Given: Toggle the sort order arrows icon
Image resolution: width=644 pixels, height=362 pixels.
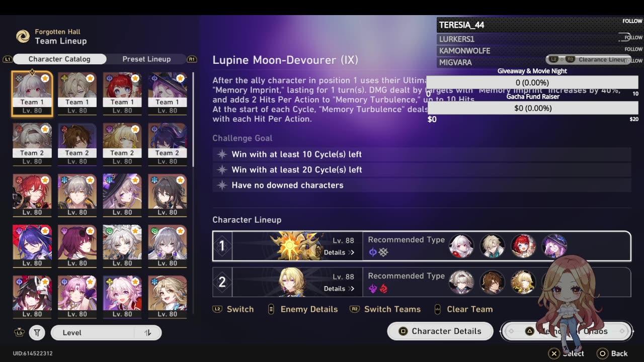Looking at the screenshot, I should pos(148,332).
